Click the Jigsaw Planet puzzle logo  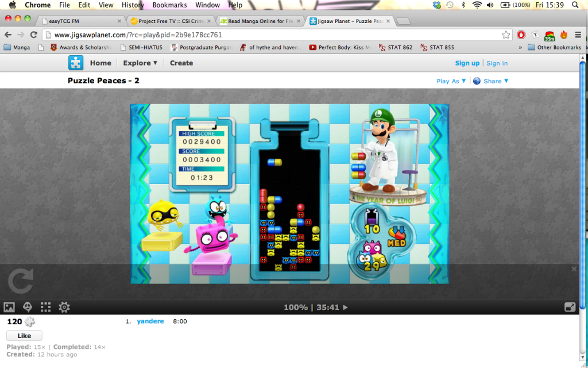click(x=76, y=63)
